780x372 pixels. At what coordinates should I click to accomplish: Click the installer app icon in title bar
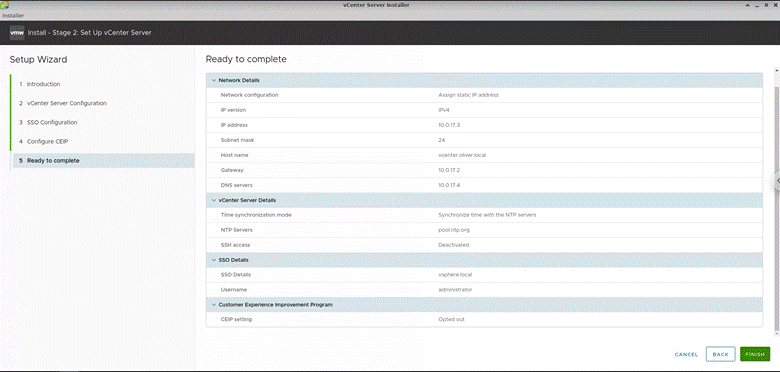pyautogui.click(x=5, y=5)
